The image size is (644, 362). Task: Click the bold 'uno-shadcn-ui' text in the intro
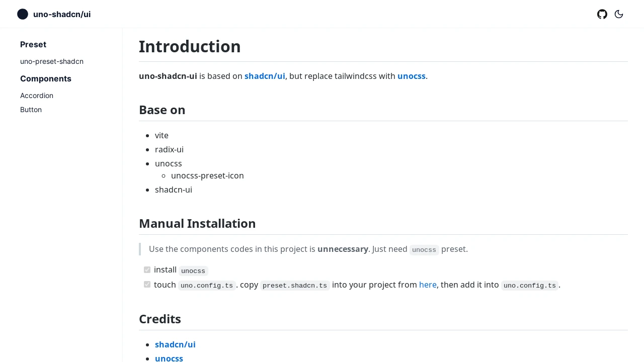[x=168, y=76]
